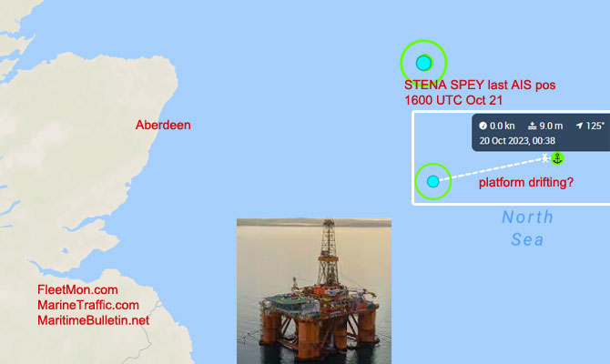Screen dimensions: 610x364
Task: Click the MaritimeBulletin.net credit text
Action: 93,320
